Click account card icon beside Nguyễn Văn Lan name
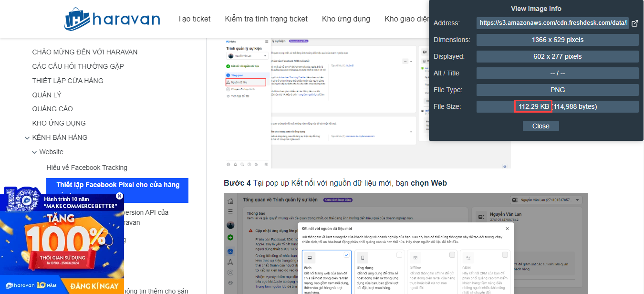Screen dimensions: 644x294 (480, 217)
